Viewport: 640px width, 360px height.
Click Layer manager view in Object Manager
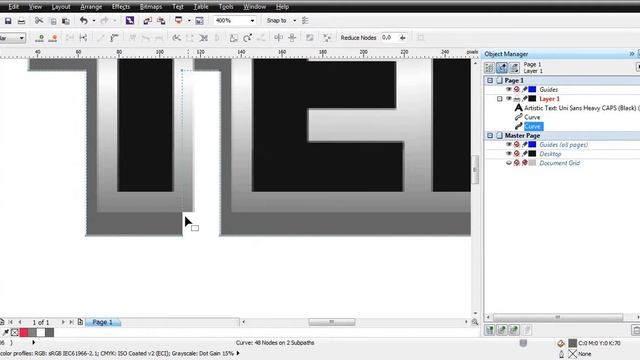click(x=514, y=68)
